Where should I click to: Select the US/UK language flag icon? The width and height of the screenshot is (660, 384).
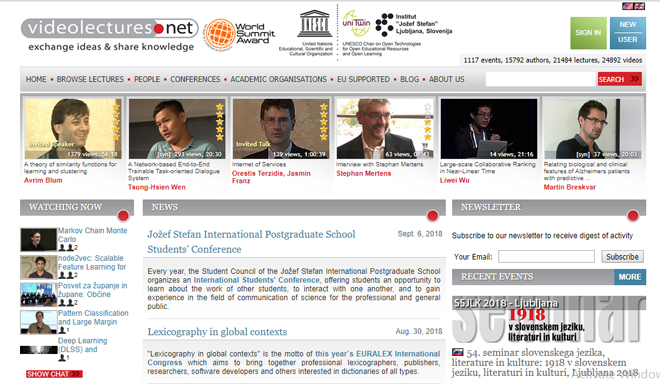tap(633, 6)
